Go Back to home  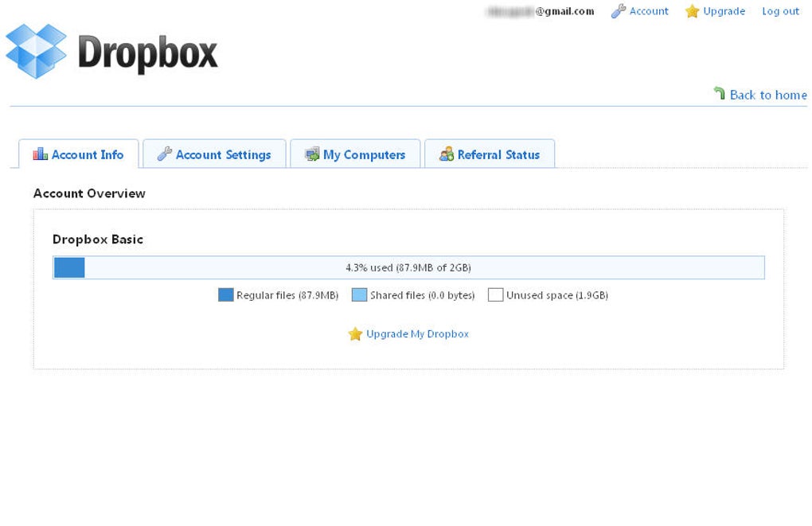pyautogui.click(x=768, y=95)
